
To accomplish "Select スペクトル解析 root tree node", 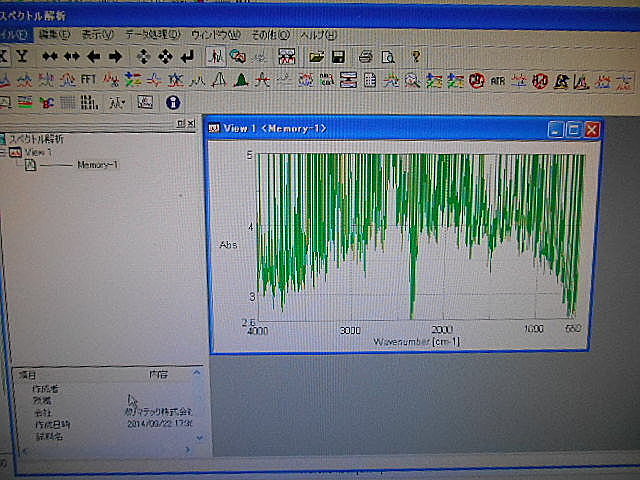I will (x=36, y=139).
